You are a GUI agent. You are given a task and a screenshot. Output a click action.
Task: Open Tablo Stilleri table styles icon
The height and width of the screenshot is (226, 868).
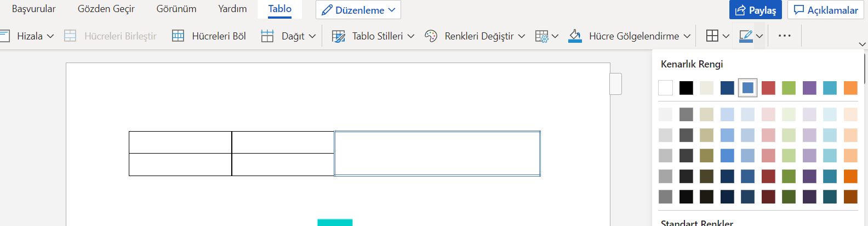[x=339, y=36]
